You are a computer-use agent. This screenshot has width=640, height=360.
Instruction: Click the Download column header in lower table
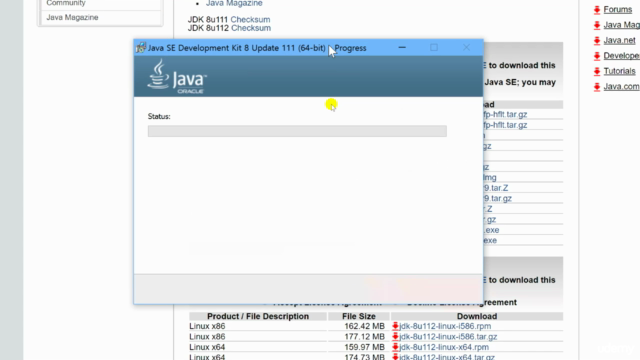coord(477,316)
